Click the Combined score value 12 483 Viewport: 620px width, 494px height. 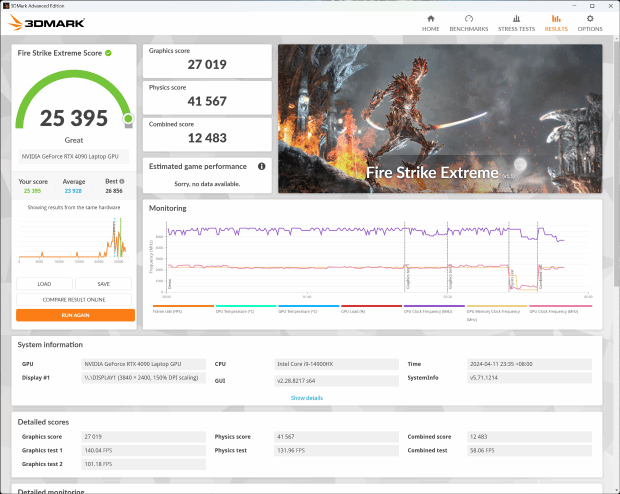click(207, 138)
